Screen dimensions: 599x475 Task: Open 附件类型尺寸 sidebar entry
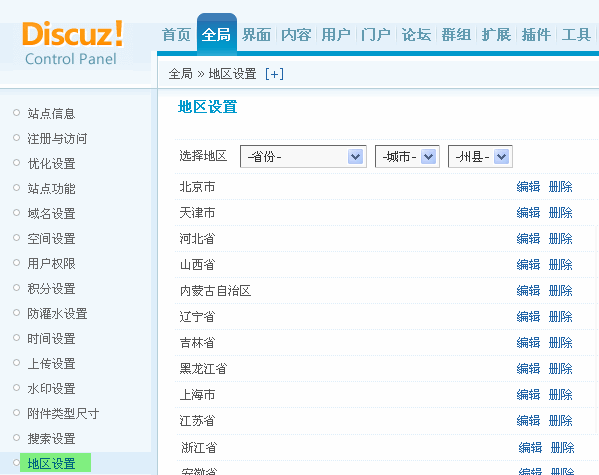[x=63, y=413]
